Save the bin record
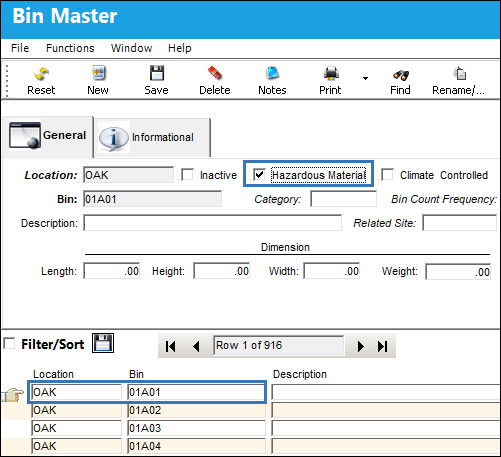This screenshot has height=457, width=501. click(156, 73)
